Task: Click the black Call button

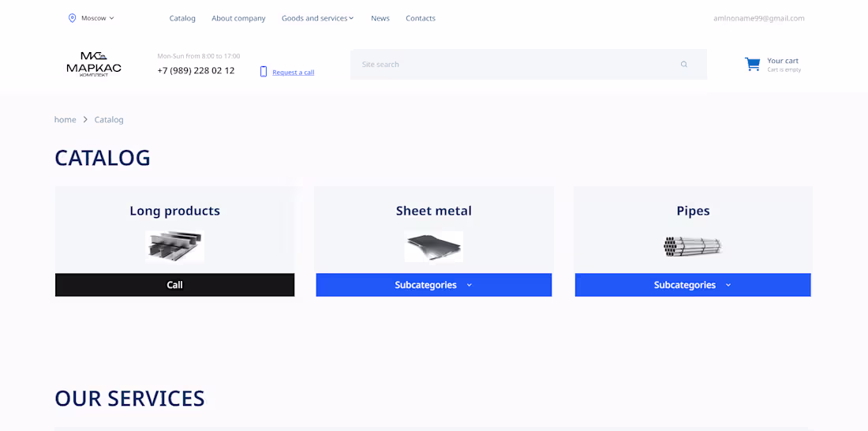Action: [175, 285]
